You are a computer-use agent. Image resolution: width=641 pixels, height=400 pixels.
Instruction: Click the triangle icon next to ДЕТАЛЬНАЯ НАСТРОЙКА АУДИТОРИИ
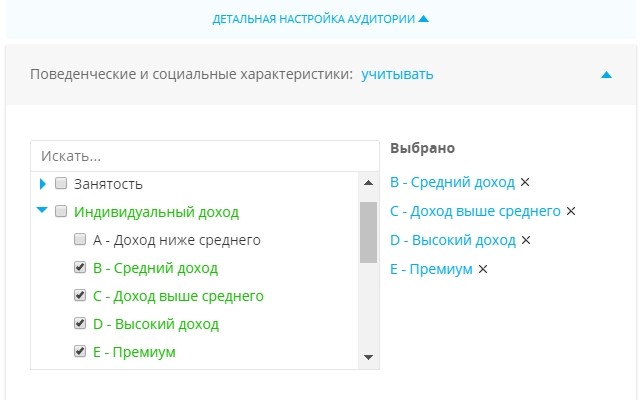coord(424,18)
